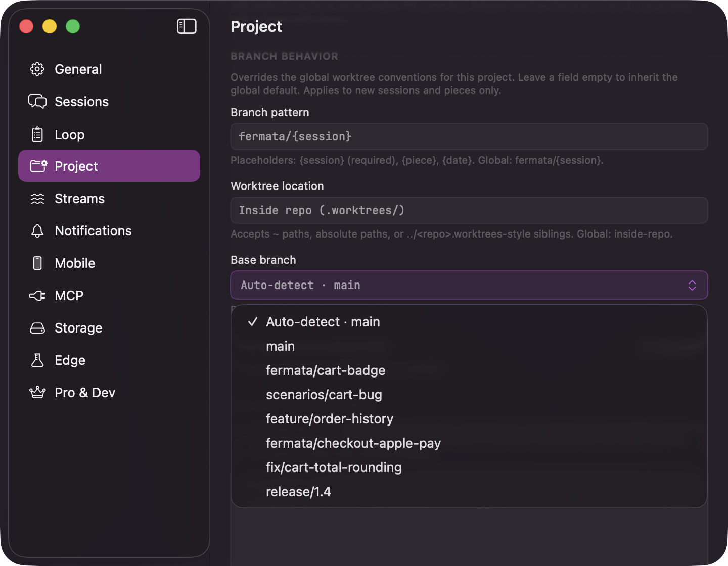Click the Notifications bell icon
This screenshot has height=566, width=728.
point(37,231)
